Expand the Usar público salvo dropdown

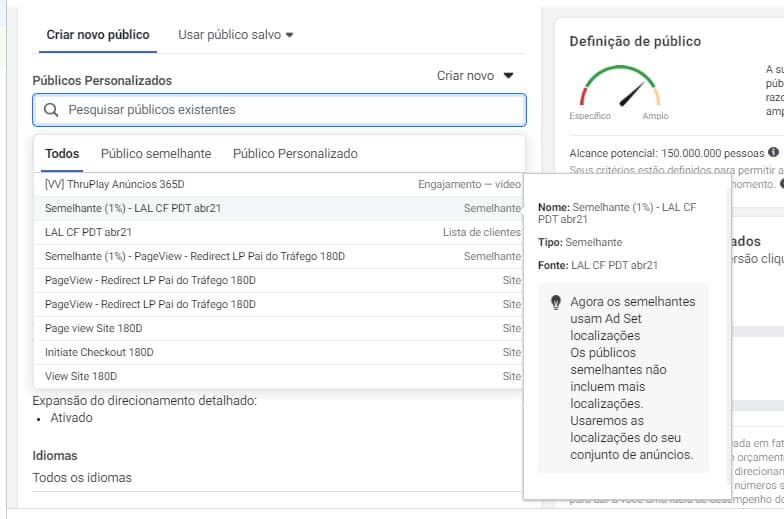click(236, 34)
